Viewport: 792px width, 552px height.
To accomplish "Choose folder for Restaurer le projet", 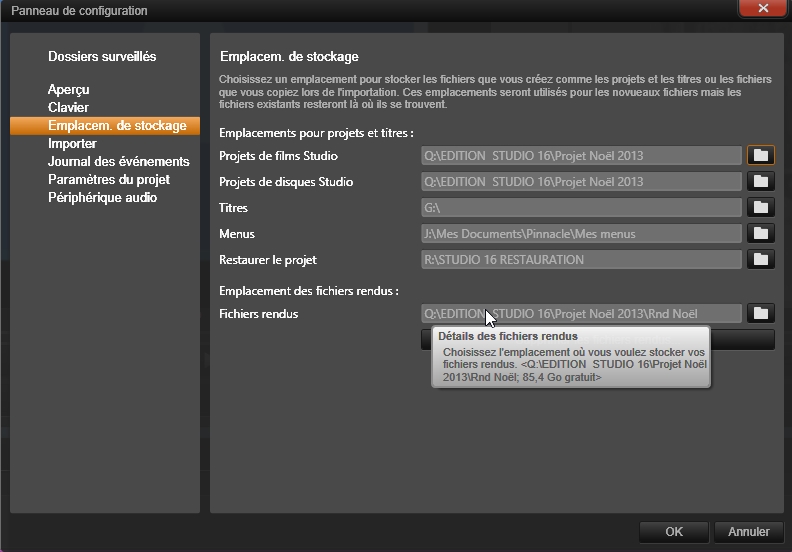I will coord(760,260).
